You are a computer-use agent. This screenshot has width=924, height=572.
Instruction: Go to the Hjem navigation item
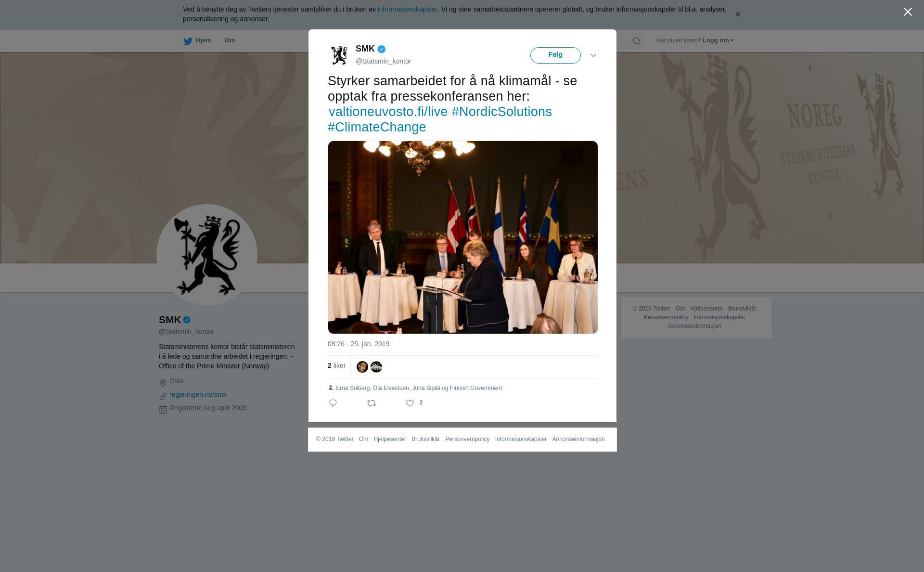203,40
